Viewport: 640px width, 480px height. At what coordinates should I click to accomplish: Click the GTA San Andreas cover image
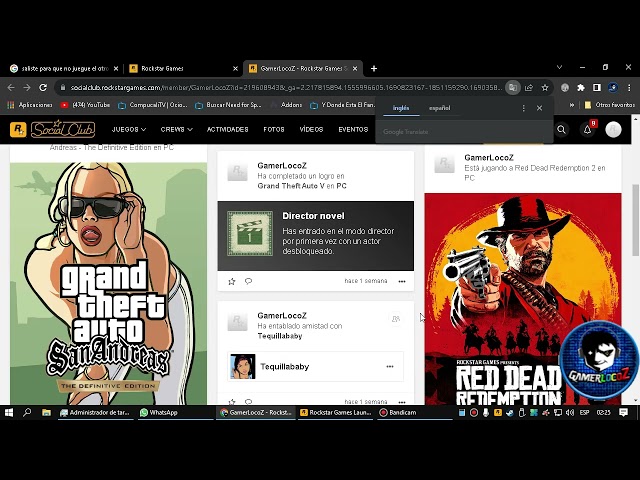109,284
